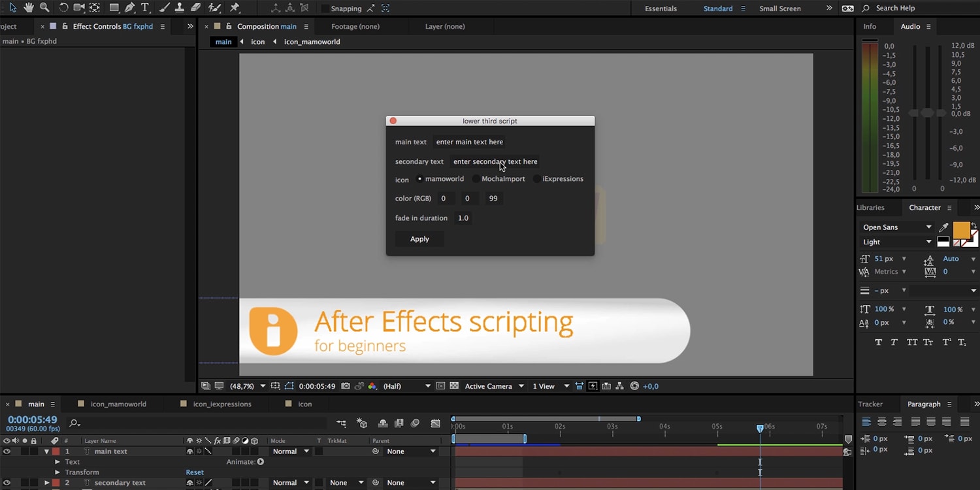Select the Puppet Pin tool
Viewport: 980px width, 490px height.
click(235, 8)
